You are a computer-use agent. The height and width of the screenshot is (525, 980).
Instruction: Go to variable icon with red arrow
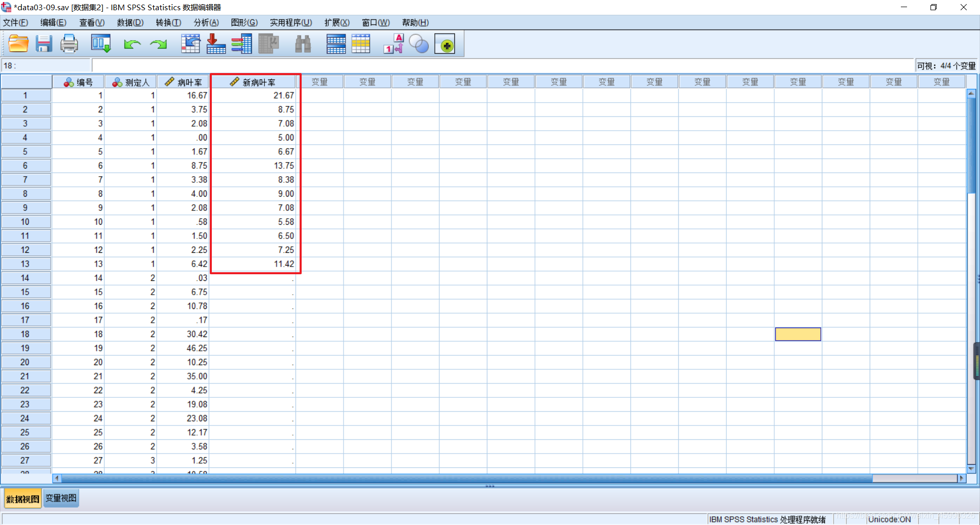[x=216, y=44]
